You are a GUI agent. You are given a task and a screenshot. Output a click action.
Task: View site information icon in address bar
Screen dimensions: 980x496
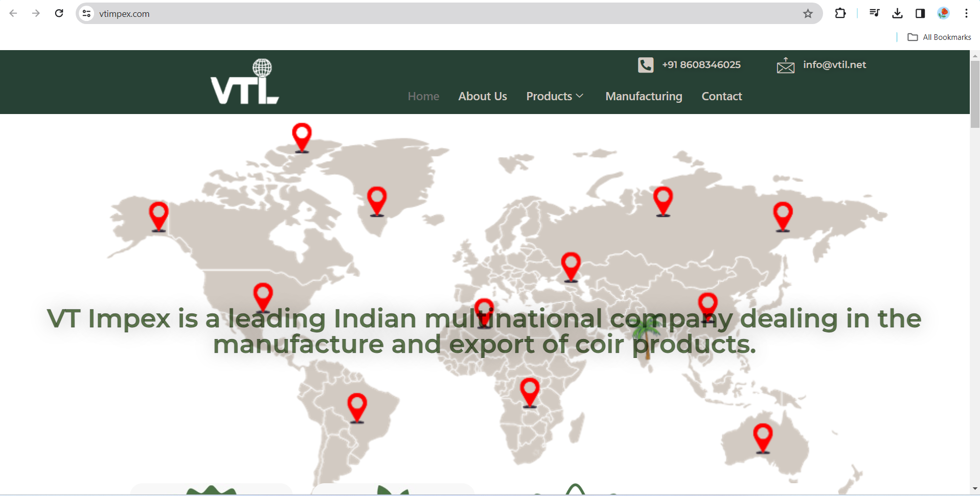87,14
